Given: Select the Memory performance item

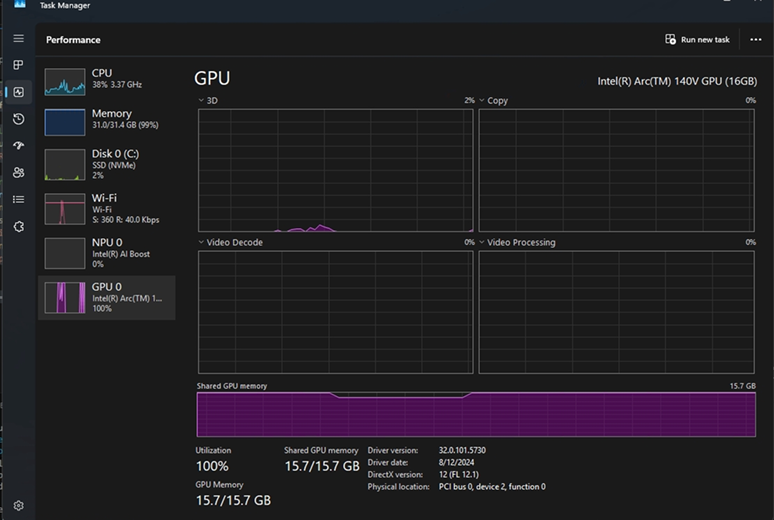Looking at the screenshot, I should click(x=106, y=120).
